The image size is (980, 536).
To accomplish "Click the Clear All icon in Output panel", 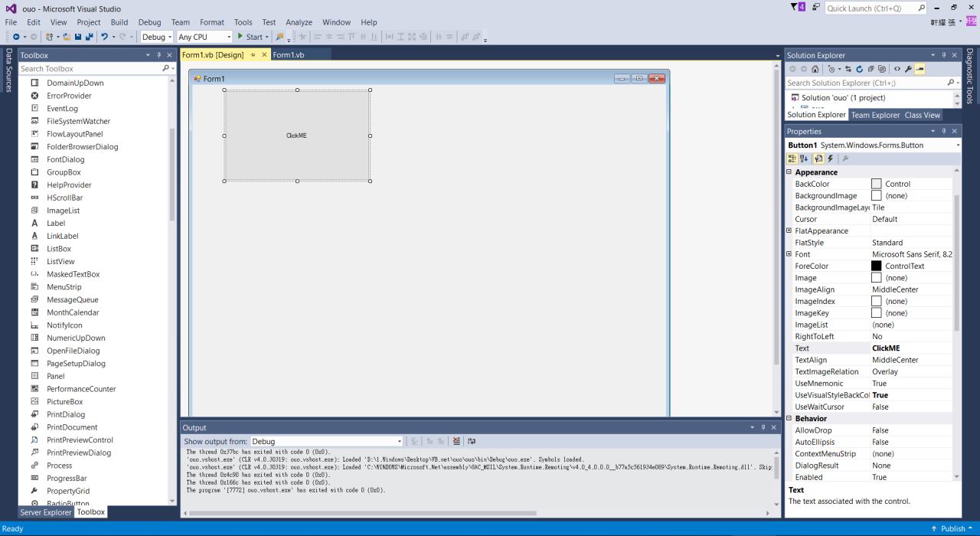I will coord(456,441).
